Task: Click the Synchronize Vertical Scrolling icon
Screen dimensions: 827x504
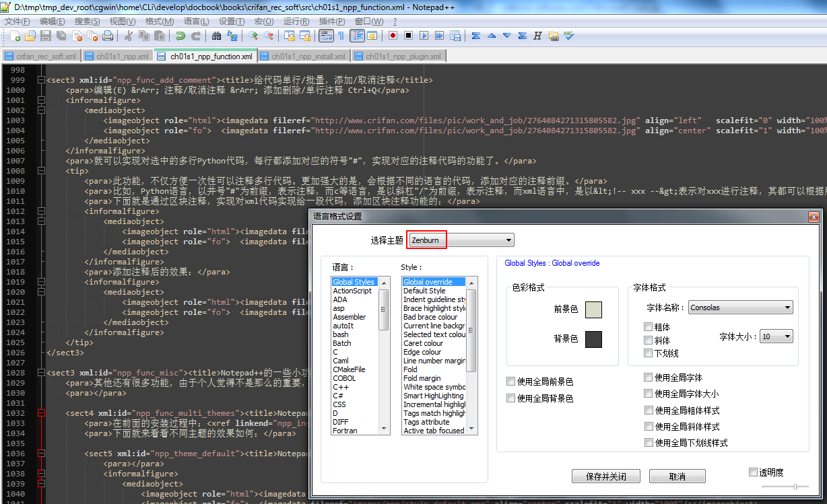Action: click(x=289, y=36)
